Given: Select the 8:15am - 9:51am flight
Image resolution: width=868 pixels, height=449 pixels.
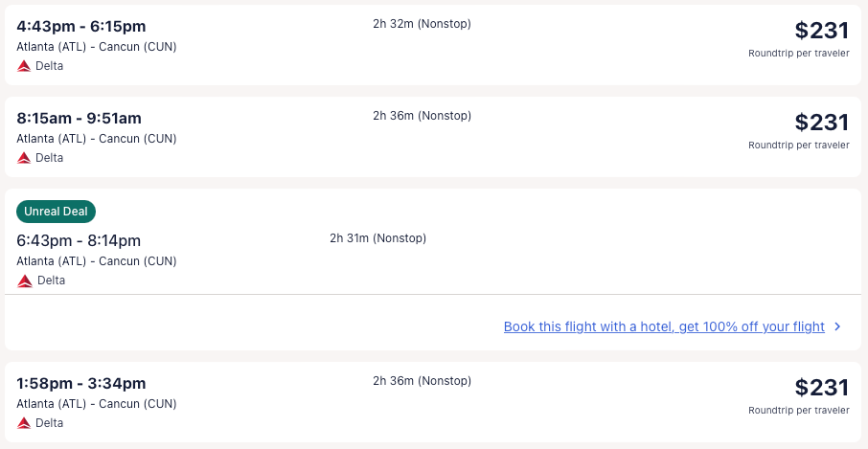Looking at the screenshot, I should click(79, 119).
